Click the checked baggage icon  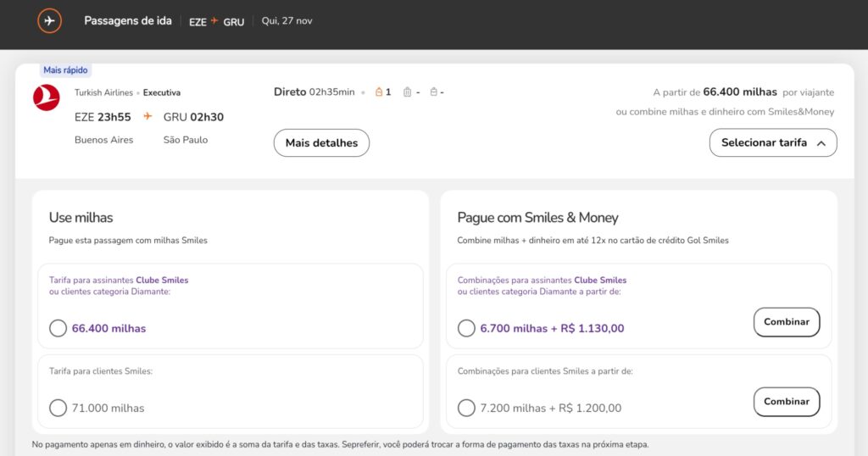click(433, 92)
